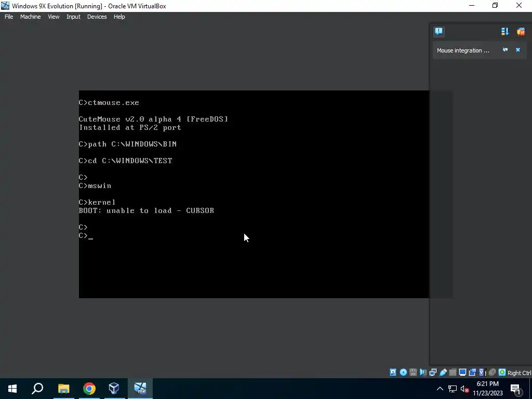532x399 pixels.
Task: Click the "C>ctmouse.exe" command line
Action: [109, 102]
